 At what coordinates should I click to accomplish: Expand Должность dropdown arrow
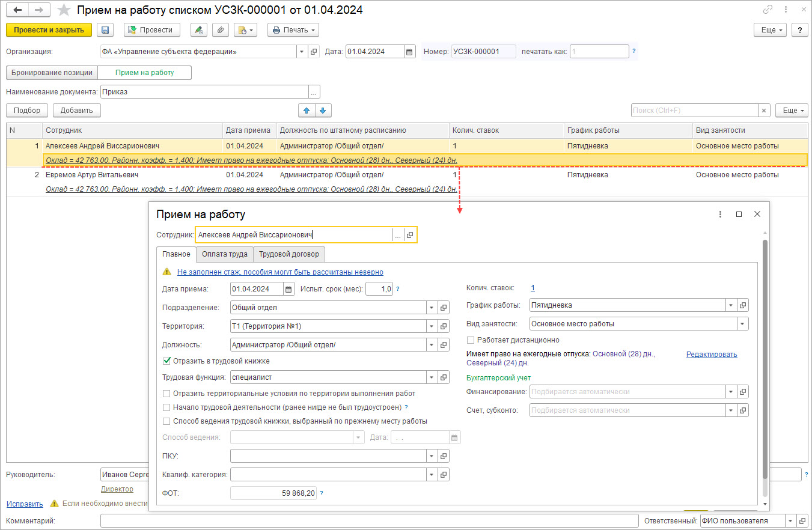(x=432, y=345)
